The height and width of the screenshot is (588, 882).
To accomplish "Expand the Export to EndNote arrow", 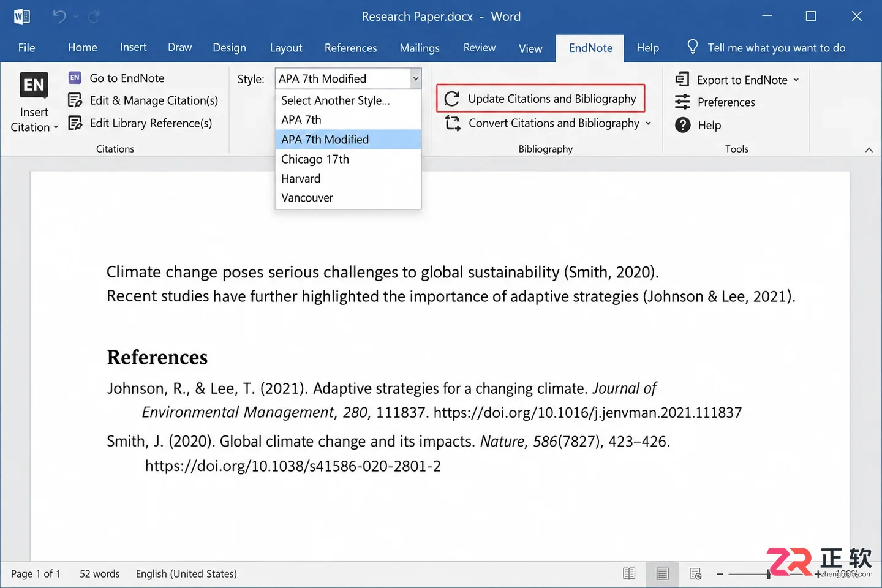I will pos(796,80).
